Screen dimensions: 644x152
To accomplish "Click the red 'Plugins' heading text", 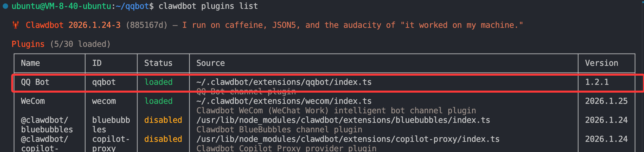I will pos(28,44).
